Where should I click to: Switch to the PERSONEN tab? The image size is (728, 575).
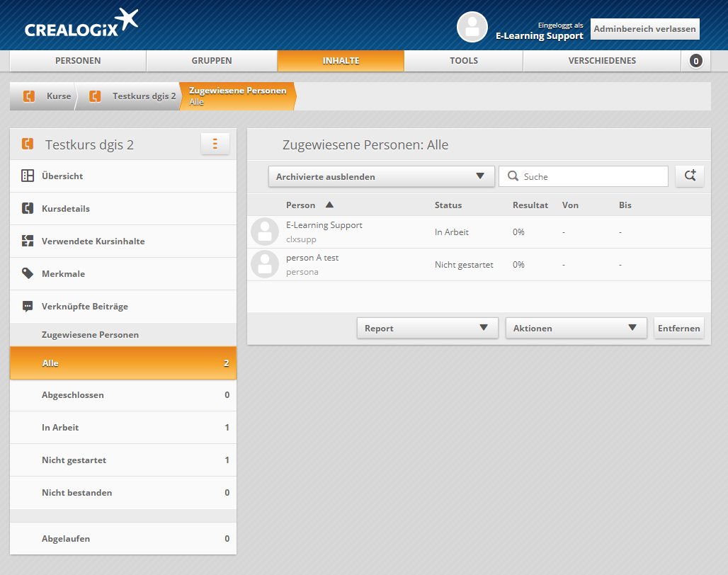pos(78,61)
